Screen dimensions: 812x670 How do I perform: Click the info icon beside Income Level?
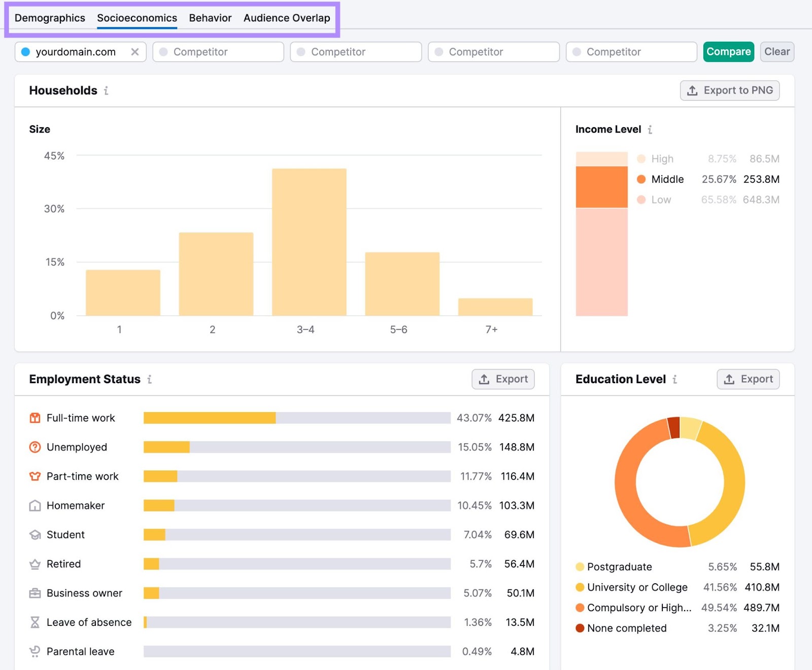pos(651,129)
